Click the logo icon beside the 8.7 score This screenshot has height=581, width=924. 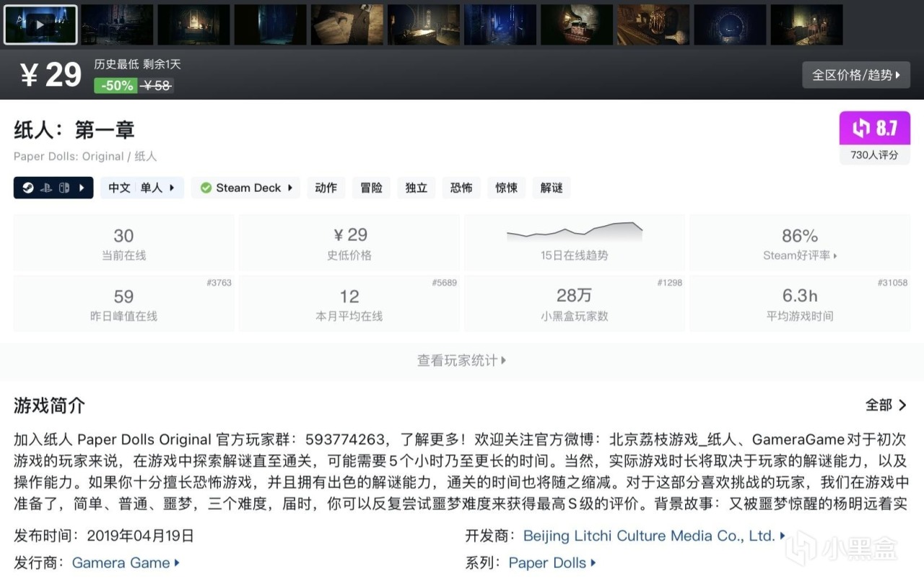pos(861,128)
